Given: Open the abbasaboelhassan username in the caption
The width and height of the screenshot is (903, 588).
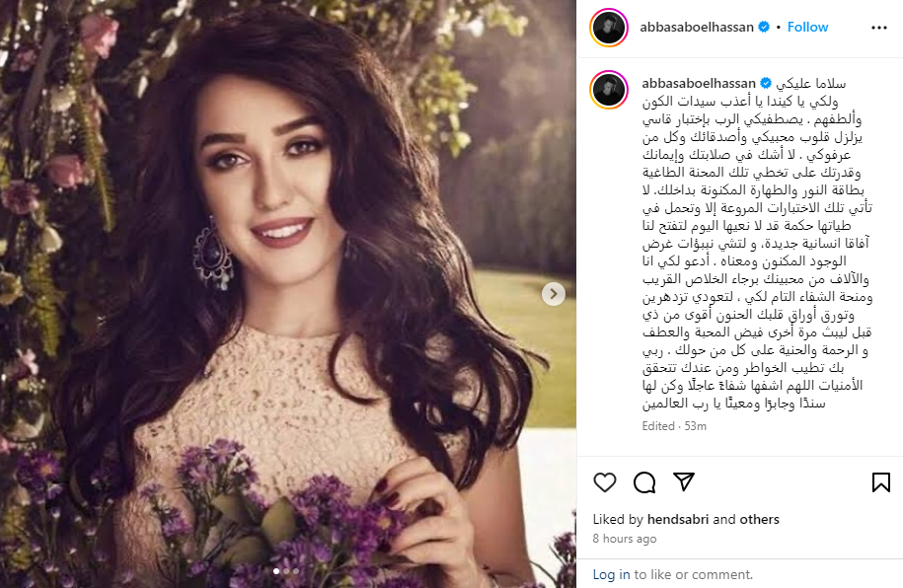Looking at the screenshot, I should tap(699, 84).
